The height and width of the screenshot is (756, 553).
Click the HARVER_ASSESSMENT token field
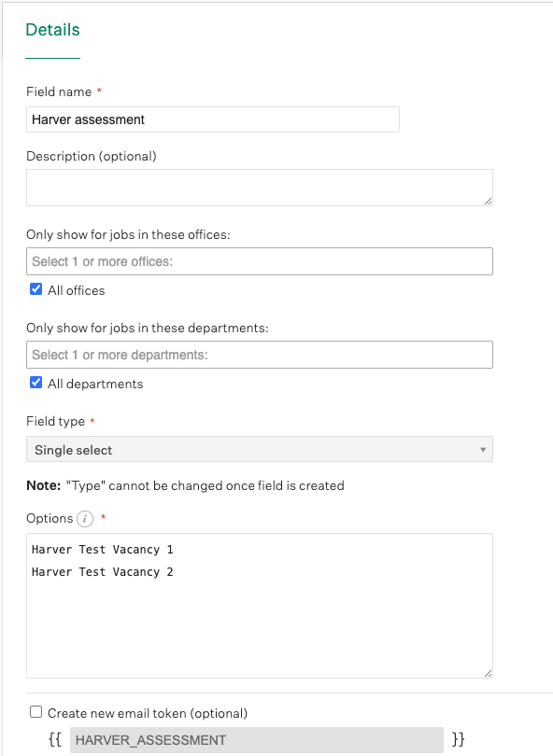tap(257, 740)
